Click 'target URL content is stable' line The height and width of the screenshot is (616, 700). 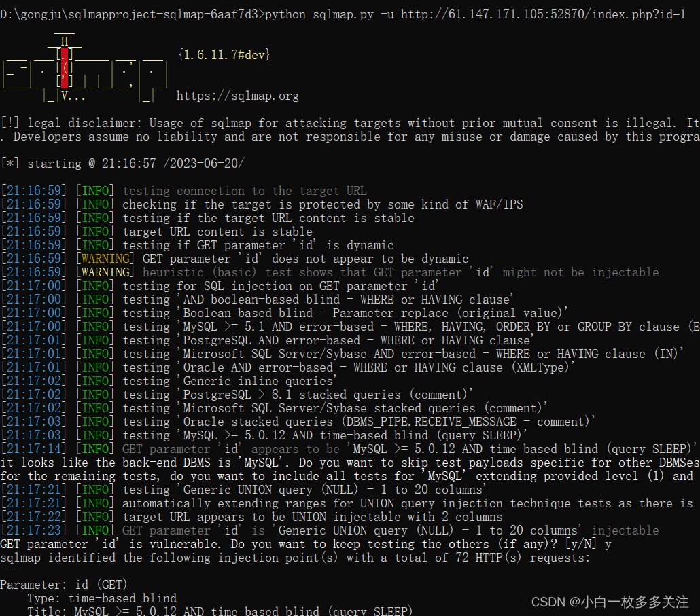pos(156,232)
